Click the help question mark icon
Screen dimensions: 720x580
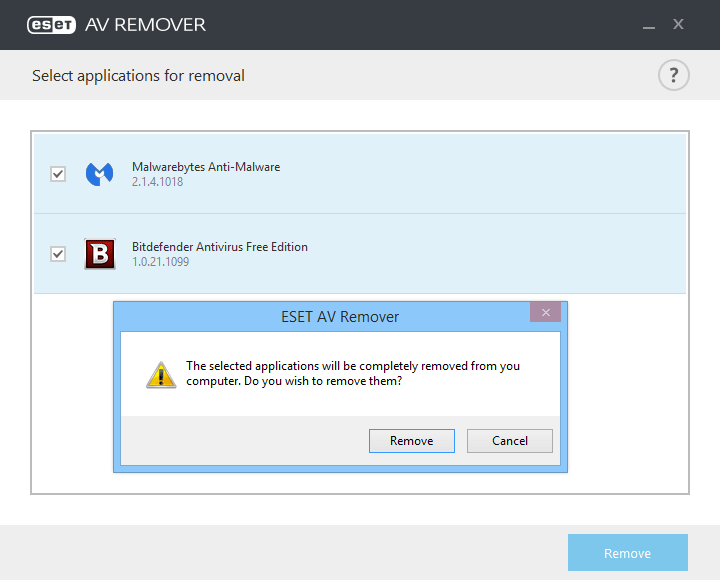click(x=673, y=75)
